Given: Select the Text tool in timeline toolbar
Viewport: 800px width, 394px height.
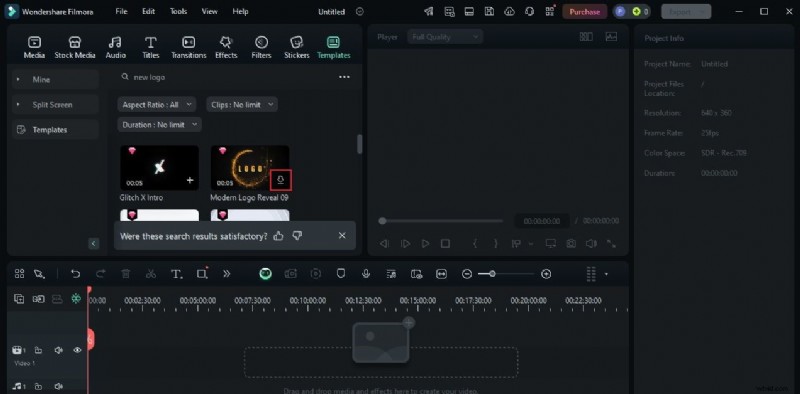Looking at the screenshot, I should 177,274.
